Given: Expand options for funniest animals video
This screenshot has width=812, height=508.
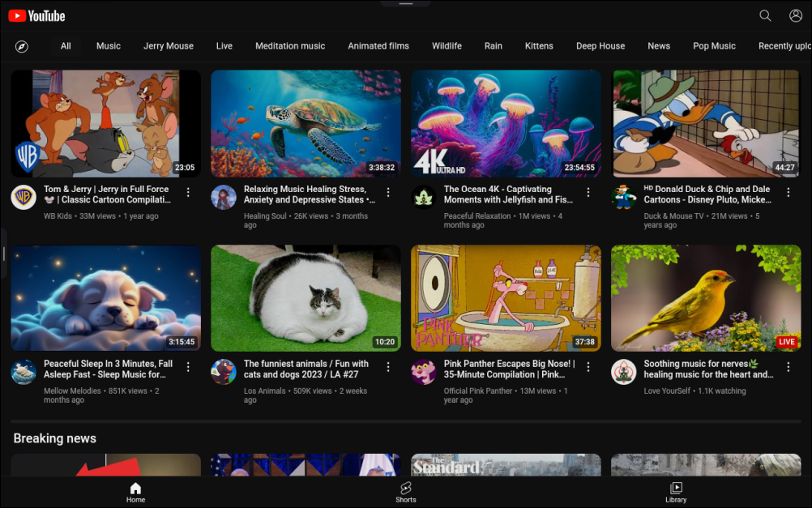Looking at the screenshot, I should pyautogui.click(x=388, y=368).
